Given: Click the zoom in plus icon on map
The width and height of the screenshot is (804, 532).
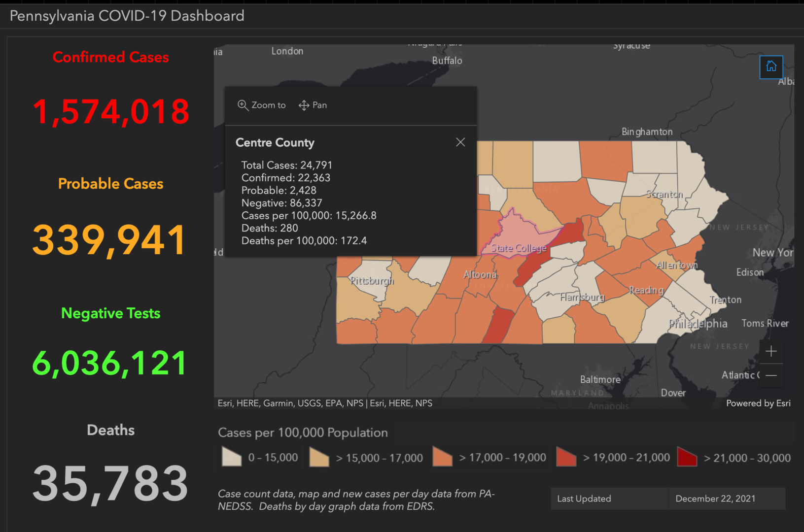Looking at the screenshot, I should point(771,351).
